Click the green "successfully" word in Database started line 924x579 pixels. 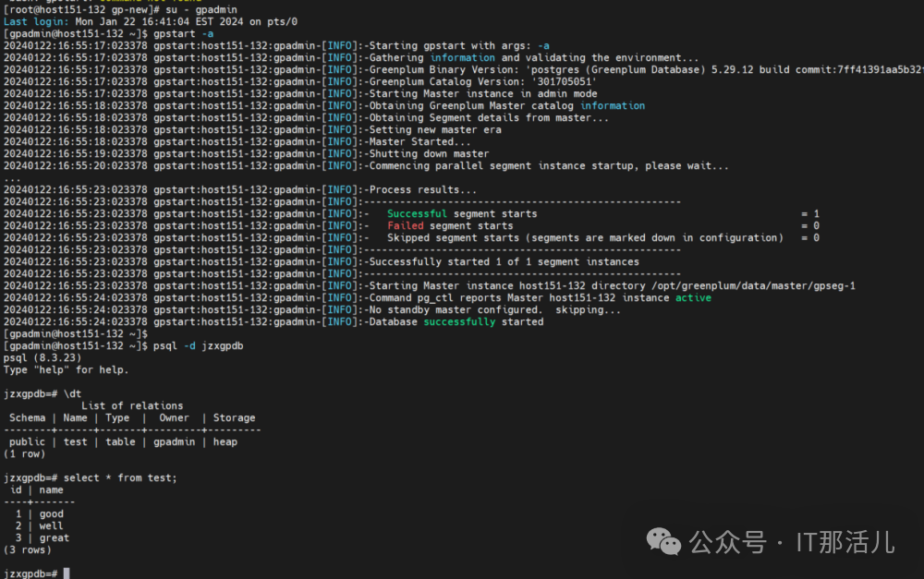point(459,321)
